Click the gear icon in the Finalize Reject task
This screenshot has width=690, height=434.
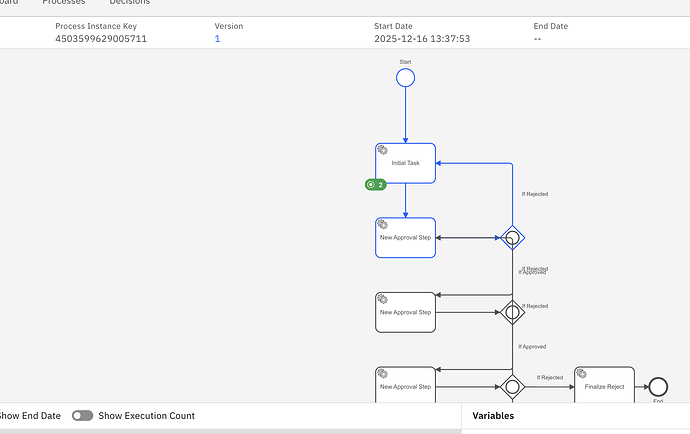click(x=581, y=374)
